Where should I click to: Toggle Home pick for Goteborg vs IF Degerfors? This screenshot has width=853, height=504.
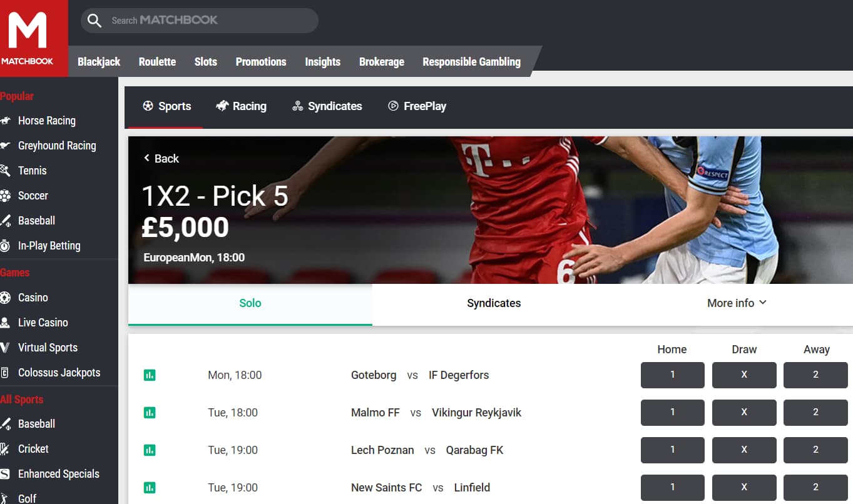[x=673, y=375]
